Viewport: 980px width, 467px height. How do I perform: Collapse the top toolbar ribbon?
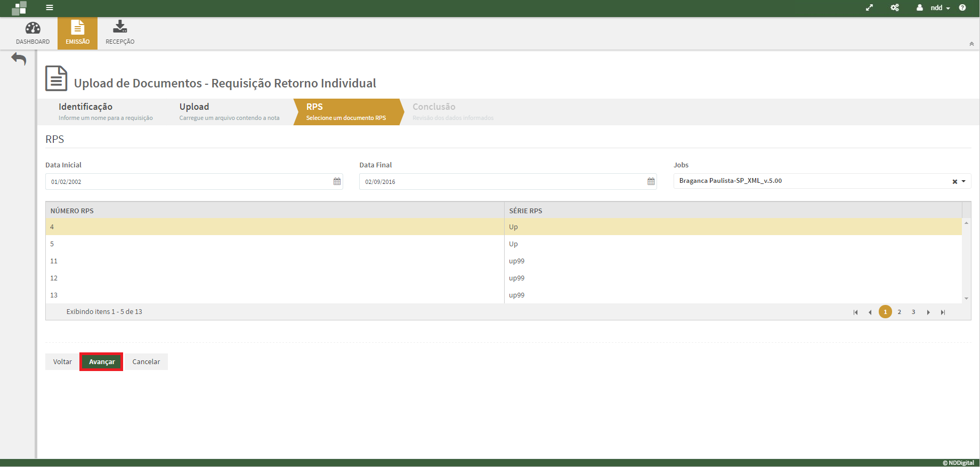click(x=971, y=44)
